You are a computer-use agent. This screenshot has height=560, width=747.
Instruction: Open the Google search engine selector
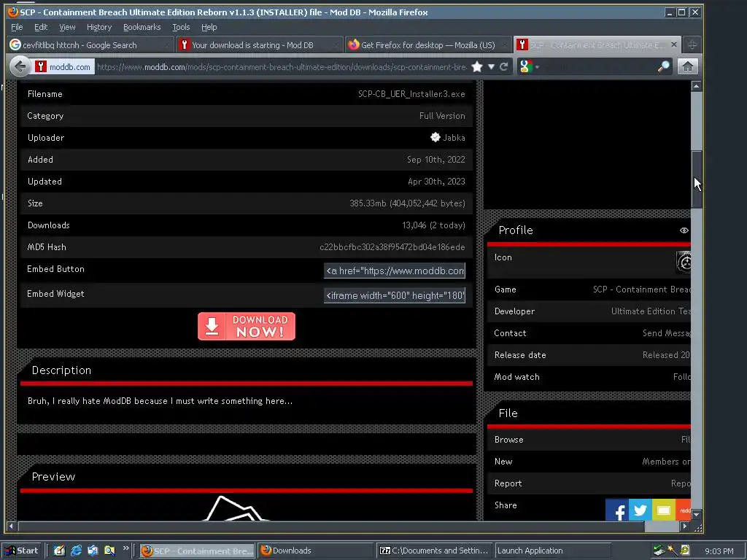pyautogui.click(x=529, y=66)
